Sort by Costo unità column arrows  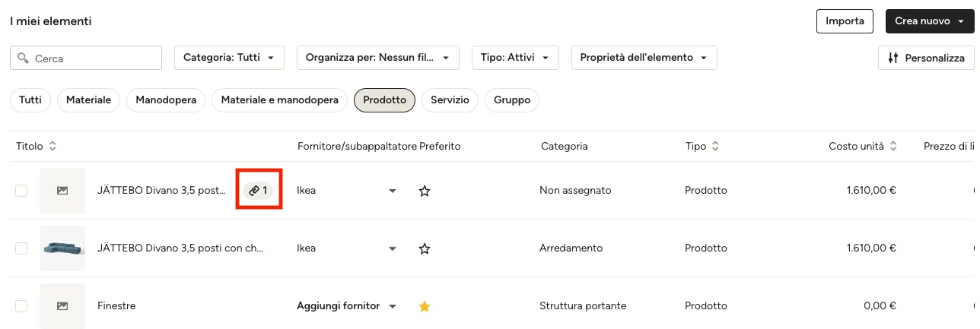[893, 146]
